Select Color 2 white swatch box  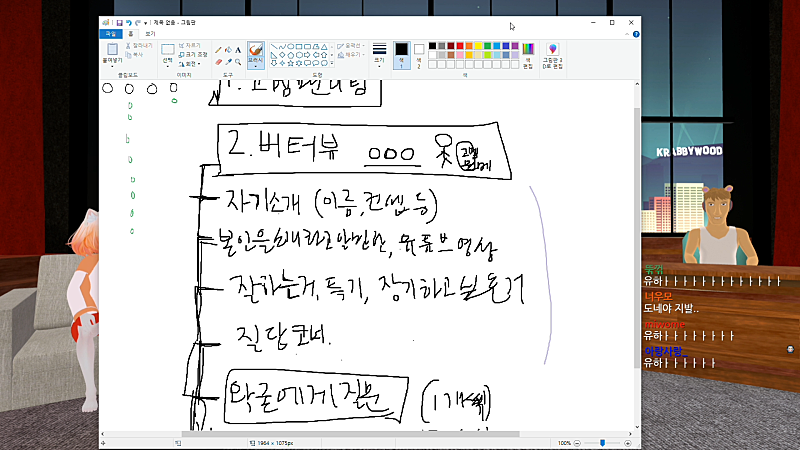(419, 56)
